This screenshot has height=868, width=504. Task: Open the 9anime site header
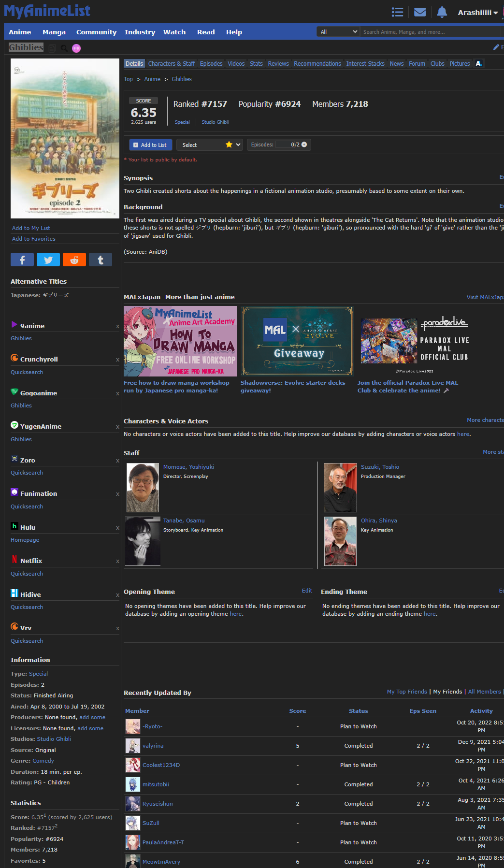coord(32,326)
